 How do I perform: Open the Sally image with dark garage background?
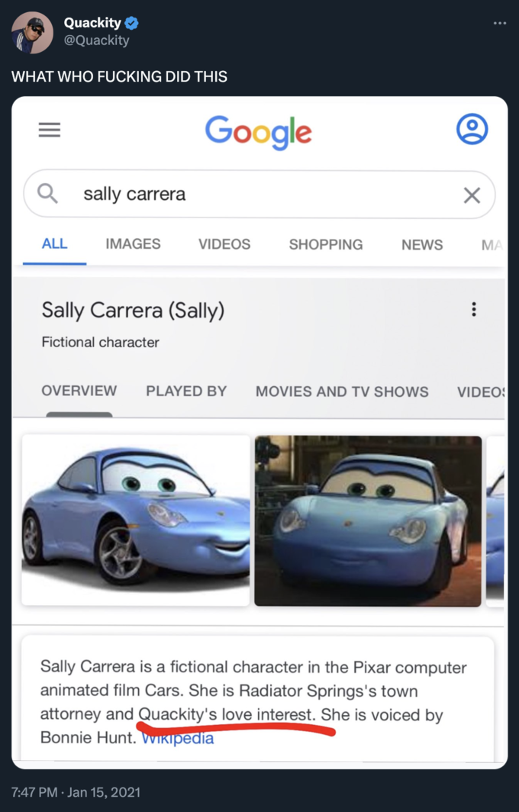(368, 521)
